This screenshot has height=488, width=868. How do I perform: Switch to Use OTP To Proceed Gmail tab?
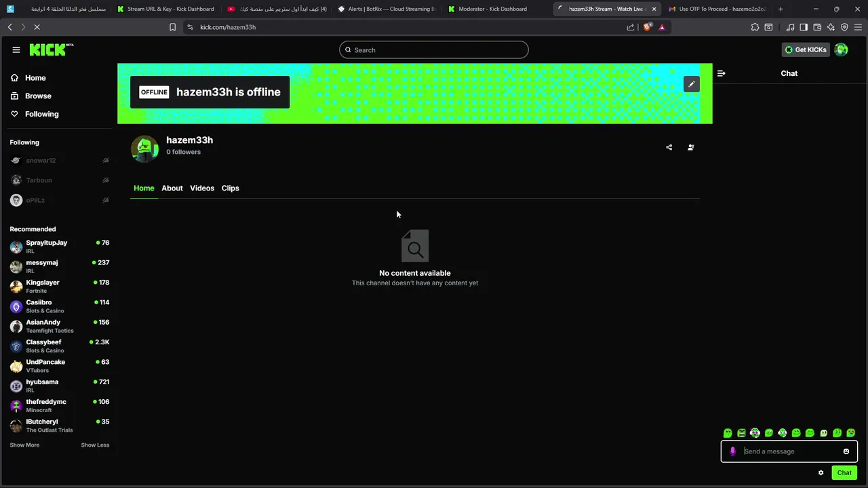coord(717,9)
